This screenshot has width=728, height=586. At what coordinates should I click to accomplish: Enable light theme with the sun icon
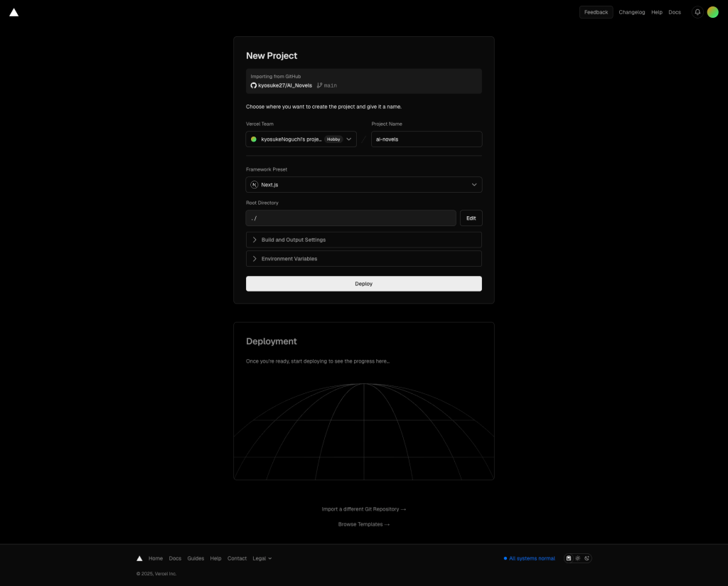578,558
